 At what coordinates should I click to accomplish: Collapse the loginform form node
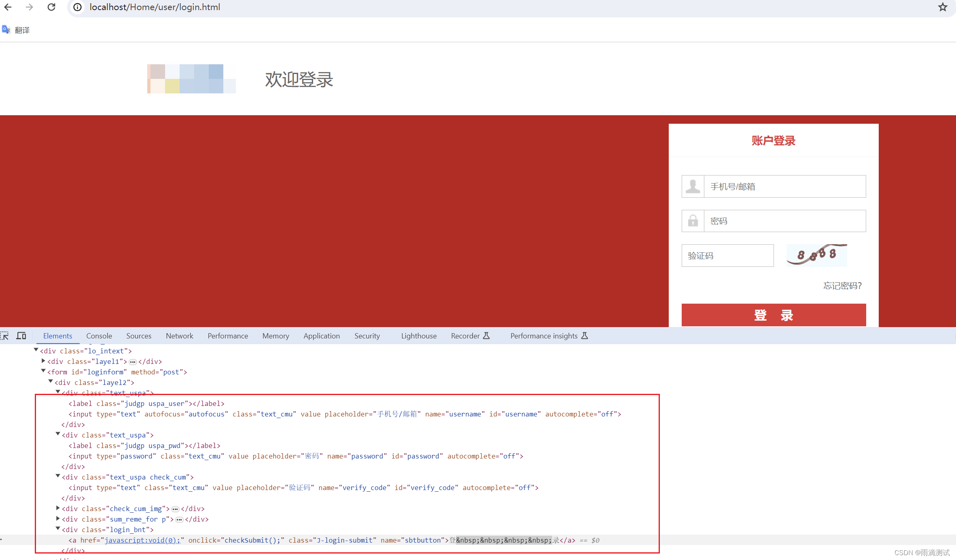43,371
